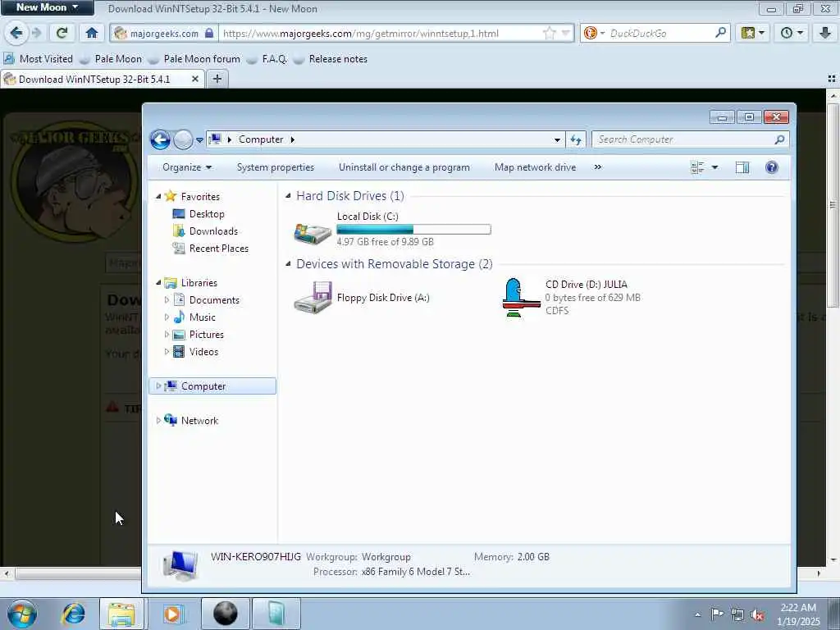Open recent pages dropdown beside Explorer arrows
The width and height of the screenshot is (840, 630).
(199, 140)
